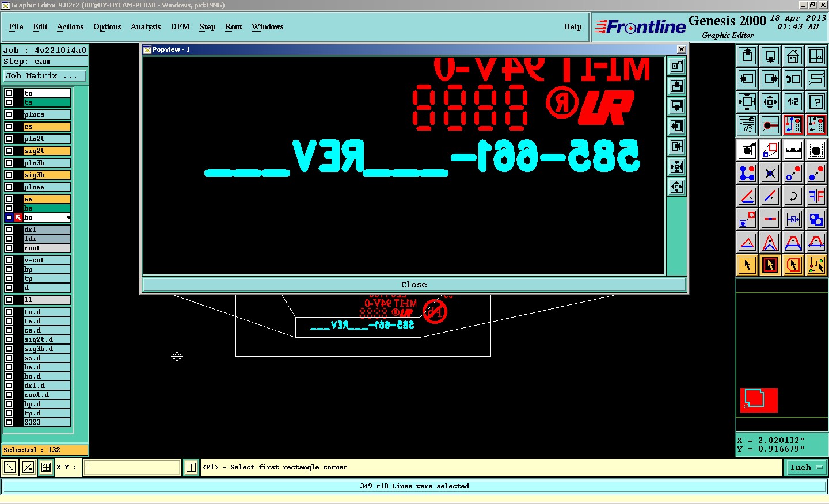Click the previous view undo-zoom icon
This screenshot has height=504, width=829.
pos(793,79)
